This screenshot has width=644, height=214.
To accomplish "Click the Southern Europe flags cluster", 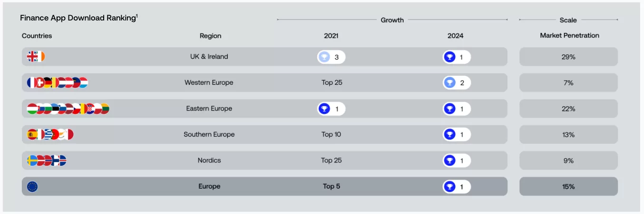I will tap(50, 134).
